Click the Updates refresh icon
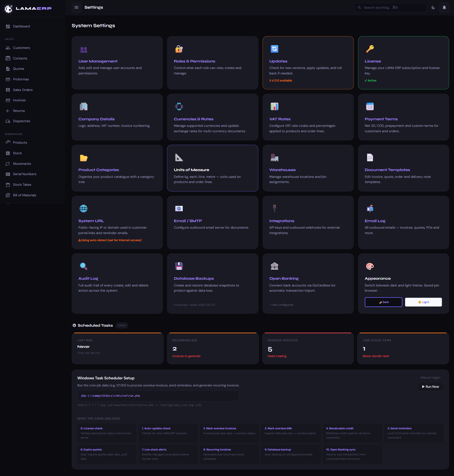The image size is (454, 476). 275,49
